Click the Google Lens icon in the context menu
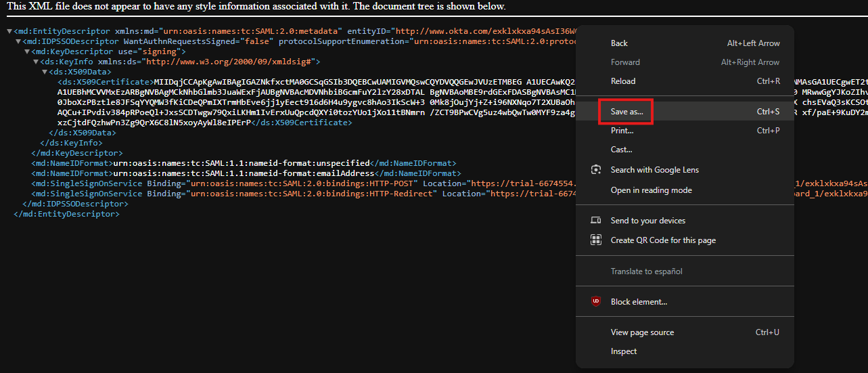Viewport: 868px width, 373px height. click(595, 170)
